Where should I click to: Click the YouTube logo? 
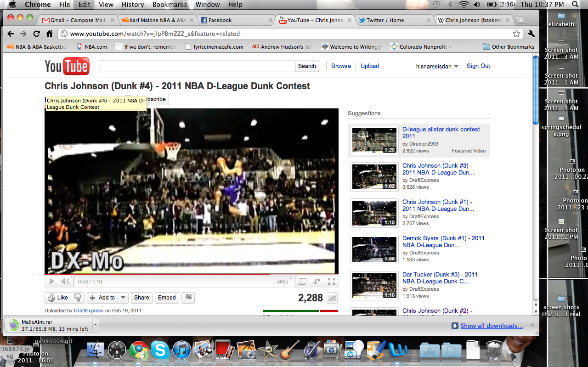[67, 67]
